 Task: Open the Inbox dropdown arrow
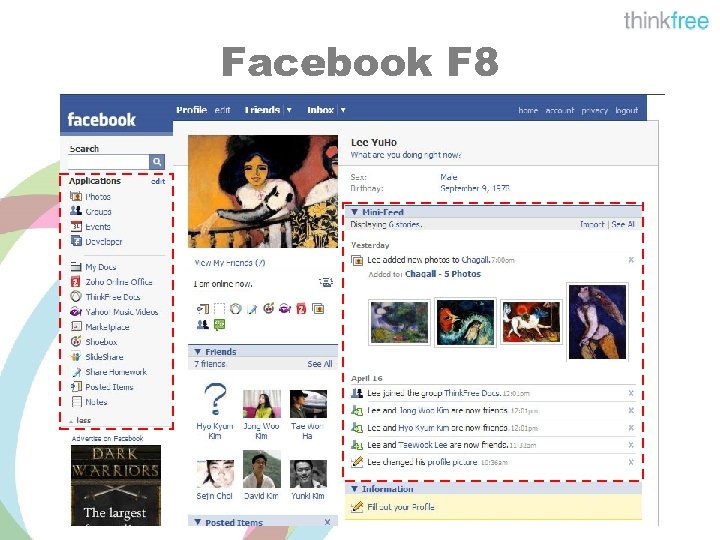343,110
